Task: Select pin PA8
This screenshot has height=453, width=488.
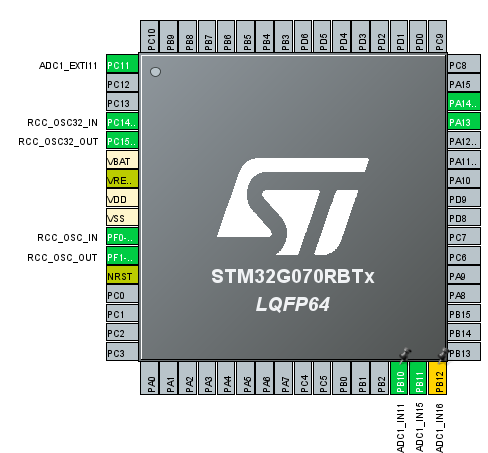Action: [464, 295]
